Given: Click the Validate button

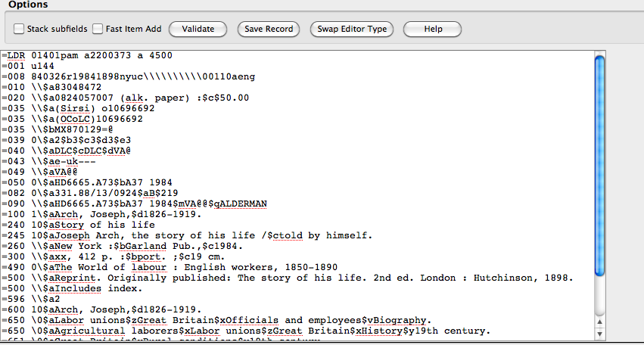Looking at the screenshot, I should (x=198, y=30).
